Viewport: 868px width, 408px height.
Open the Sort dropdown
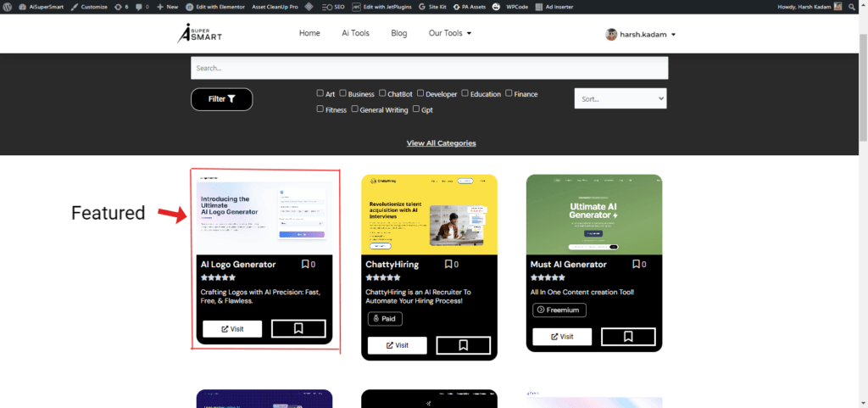pos(620,98)
